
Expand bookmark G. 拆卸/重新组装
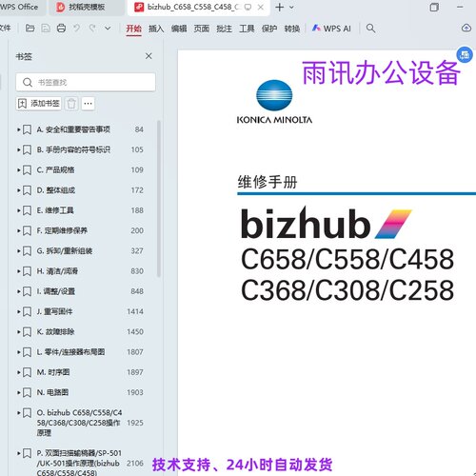click(x=19, y=250)
